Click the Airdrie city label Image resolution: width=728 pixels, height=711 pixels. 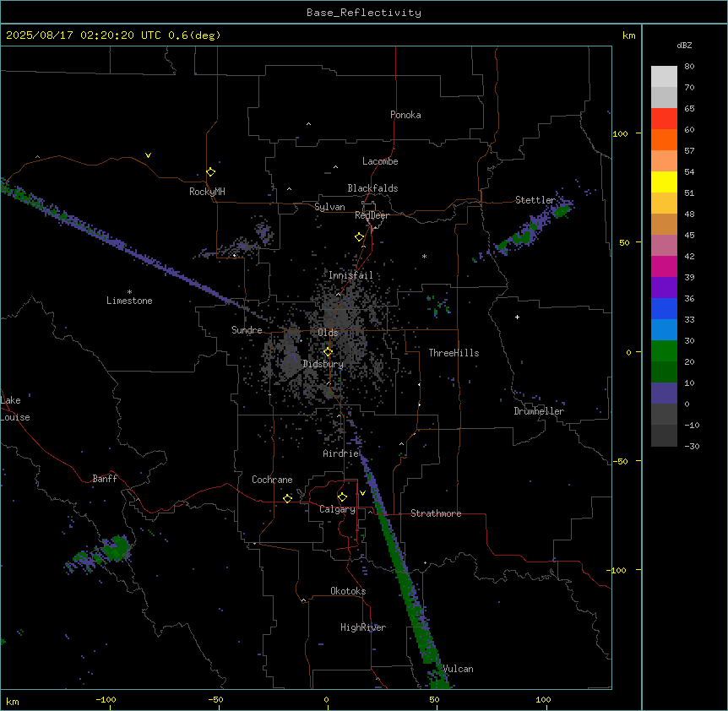[x=341, y=453]
